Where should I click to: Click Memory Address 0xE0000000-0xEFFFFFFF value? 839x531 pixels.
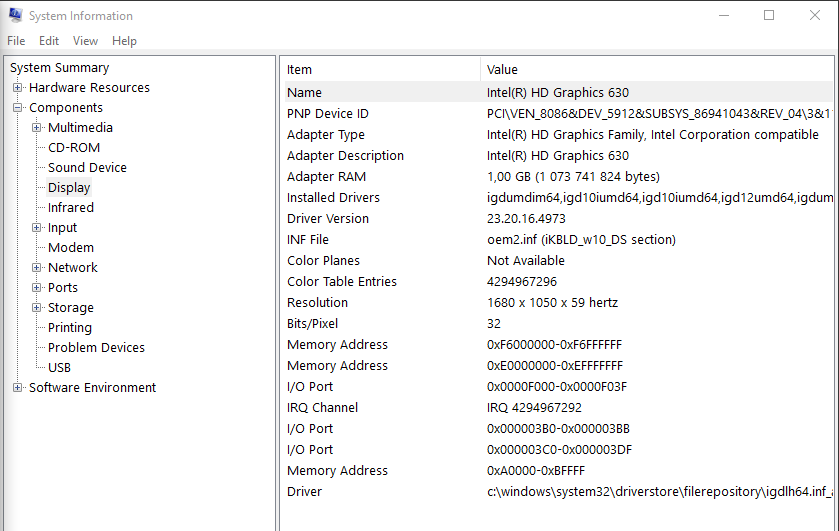[555, 366]
